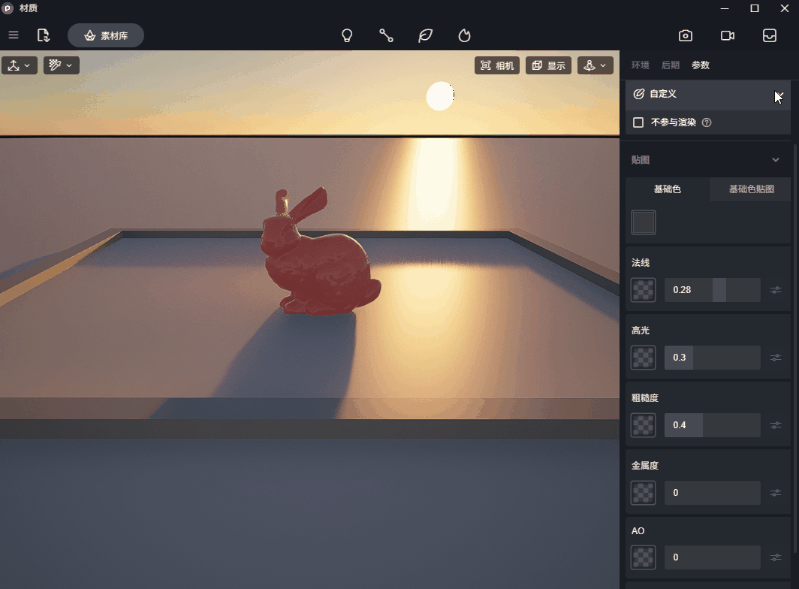Viewport: 799px width, 589px height.
Task: Enable the 不参与渲染 checkbox
Action: 638,122
